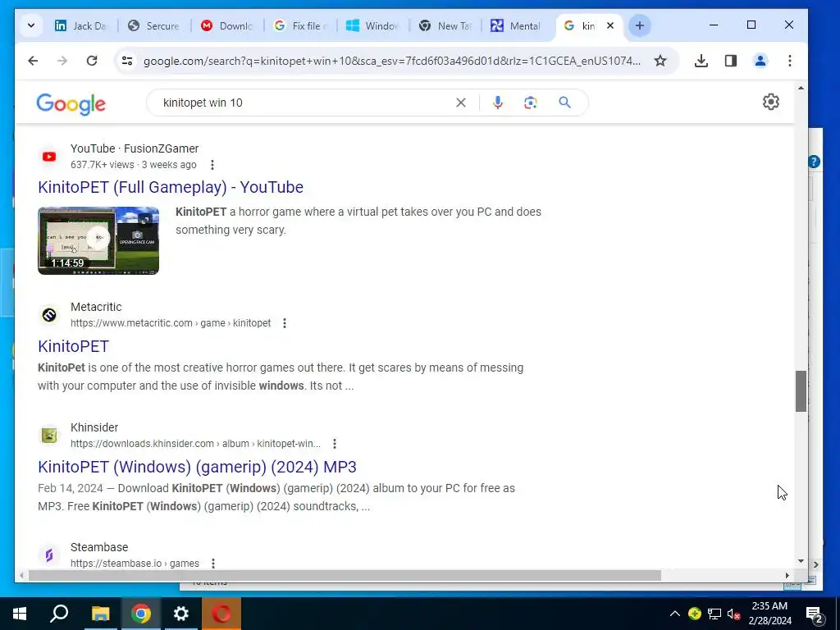Viewport: 840px width, 630px height.
Task: Click the blue magnifier search button
Action: [x=564, y=103]
